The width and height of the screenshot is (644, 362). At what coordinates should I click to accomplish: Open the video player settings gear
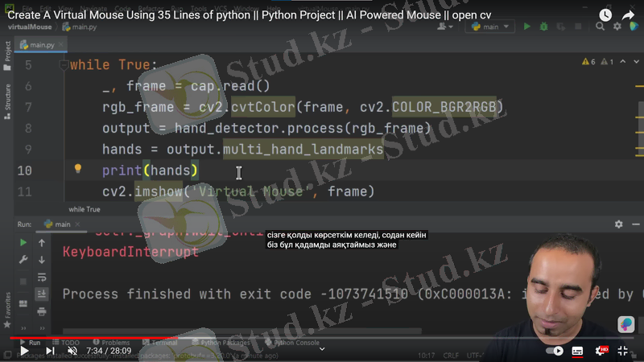pyautogui.click(x=601, y=351)
